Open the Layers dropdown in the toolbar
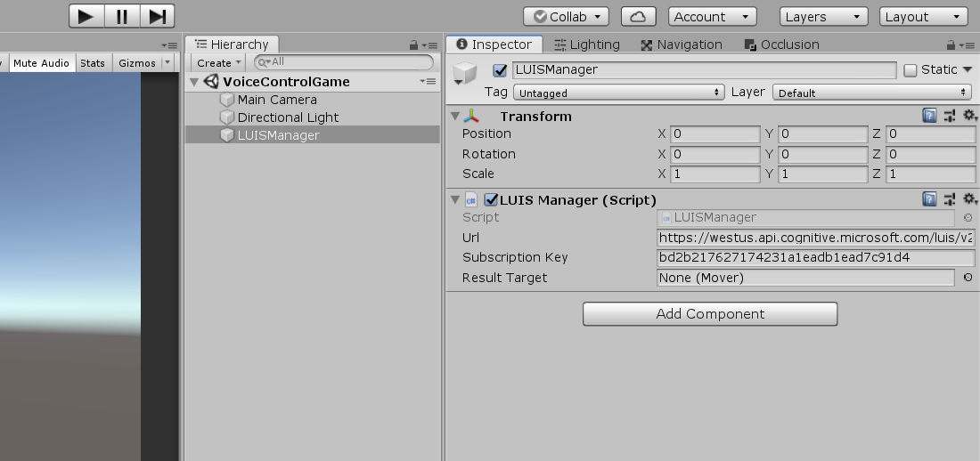The image size is (980, 461). 824,16
